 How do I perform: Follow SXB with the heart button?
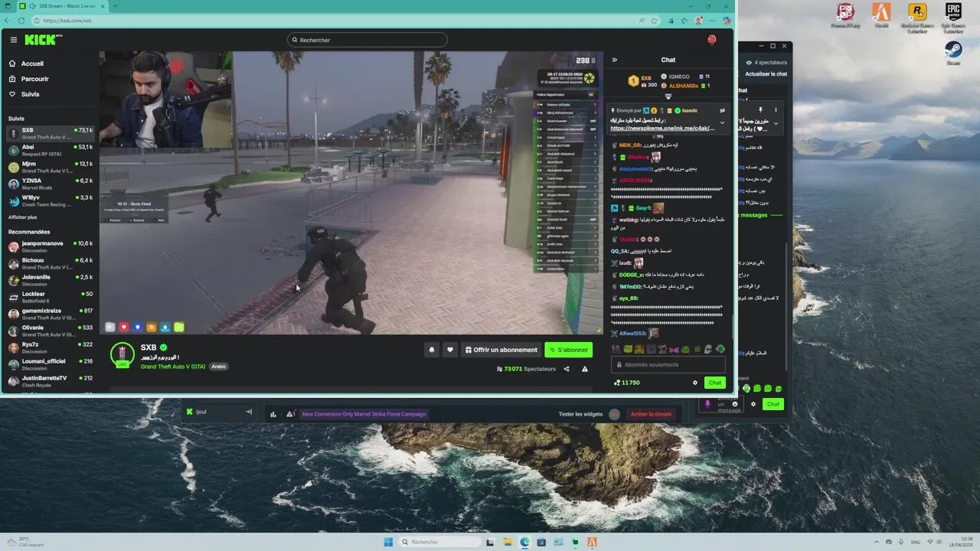pyautogui.click(x=450, y=350)
